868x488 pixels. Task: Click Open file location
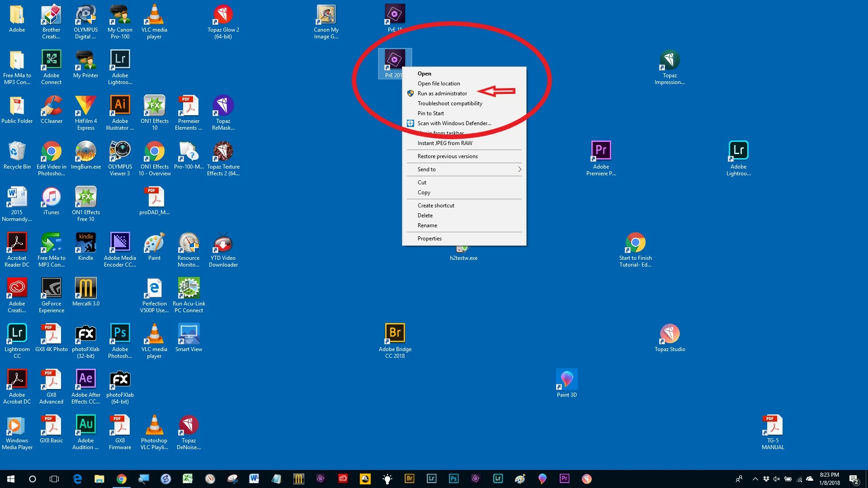tap(439, 84)
